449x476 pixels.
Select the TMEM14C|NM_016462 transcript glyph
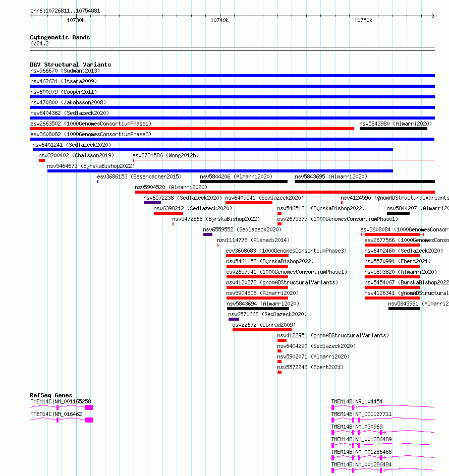coord(62,420)
